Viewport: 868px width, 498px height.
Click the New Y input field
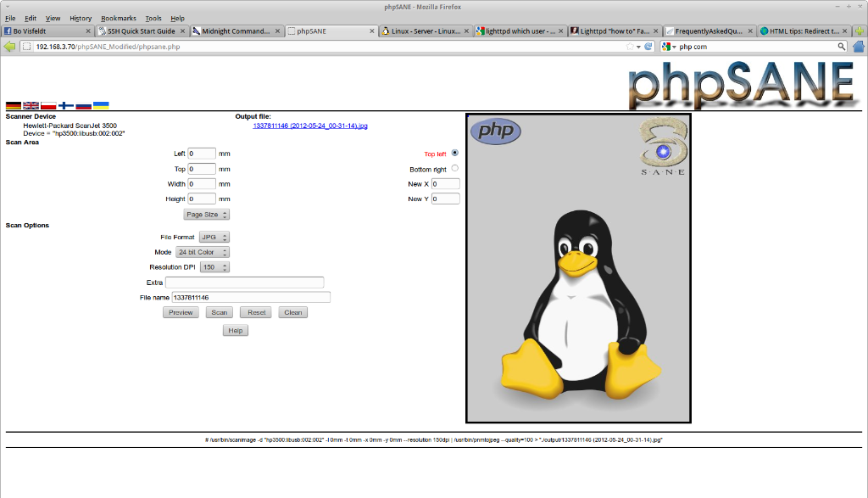pos(446,199)
